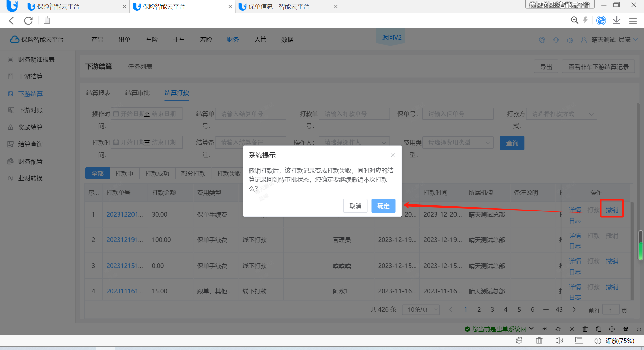This screenshot has height=350, width=644.
Task: Click 取消 in the system prompt dialog
Action: tap(355, 206)
